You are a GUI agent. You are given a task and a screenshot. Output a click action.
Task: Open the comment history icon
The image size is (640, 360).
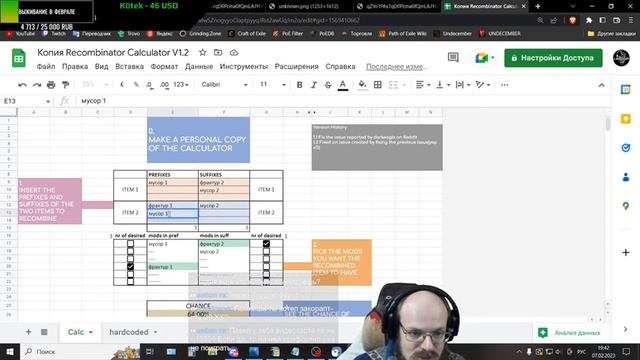(453, 58)
